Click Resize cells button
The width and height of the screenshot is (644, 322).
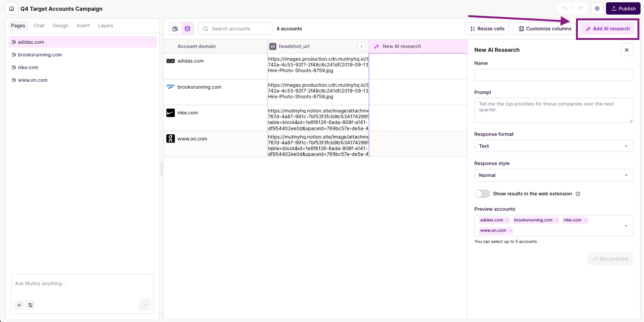click(x=487, y=29)
